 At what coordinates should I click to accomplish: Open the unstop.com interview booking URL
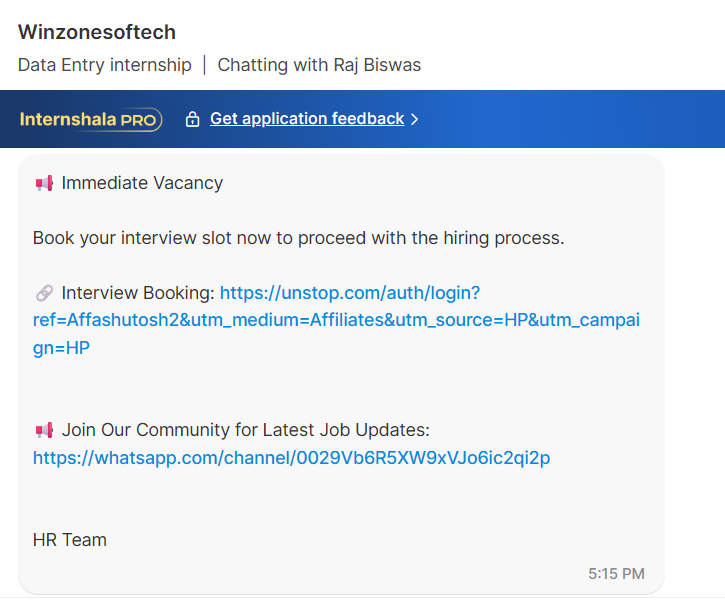pos(336,320)
